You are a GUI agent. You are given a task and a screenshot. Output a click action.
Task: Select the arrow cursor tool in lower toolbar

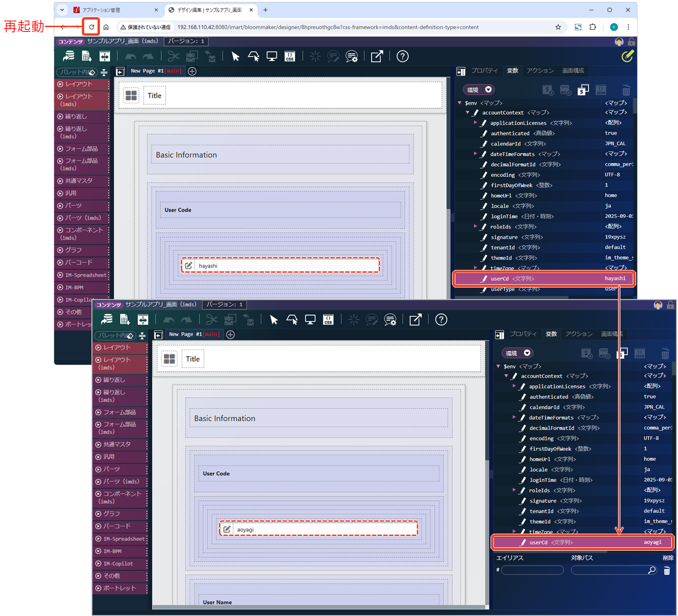274,320
